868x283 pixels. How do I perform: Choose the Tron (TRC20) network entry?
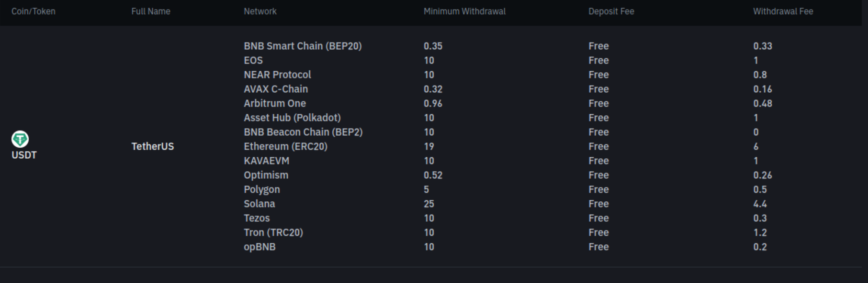coord(273,232)
